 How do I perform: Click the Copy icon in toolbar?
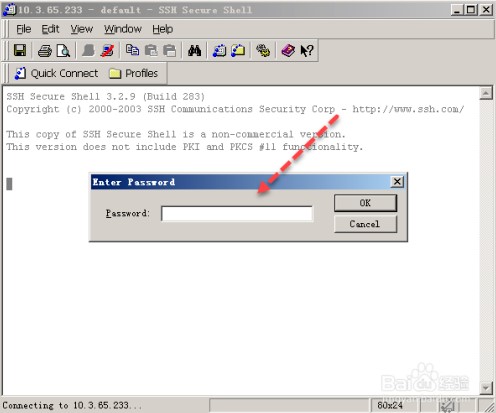132,51
